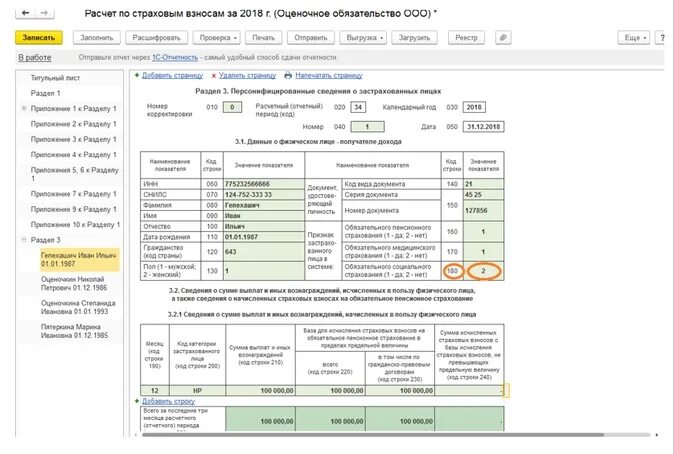Select Приложение 4 к Разделу 1
This screenshot has width=674, height=454.
pos(74,154)
